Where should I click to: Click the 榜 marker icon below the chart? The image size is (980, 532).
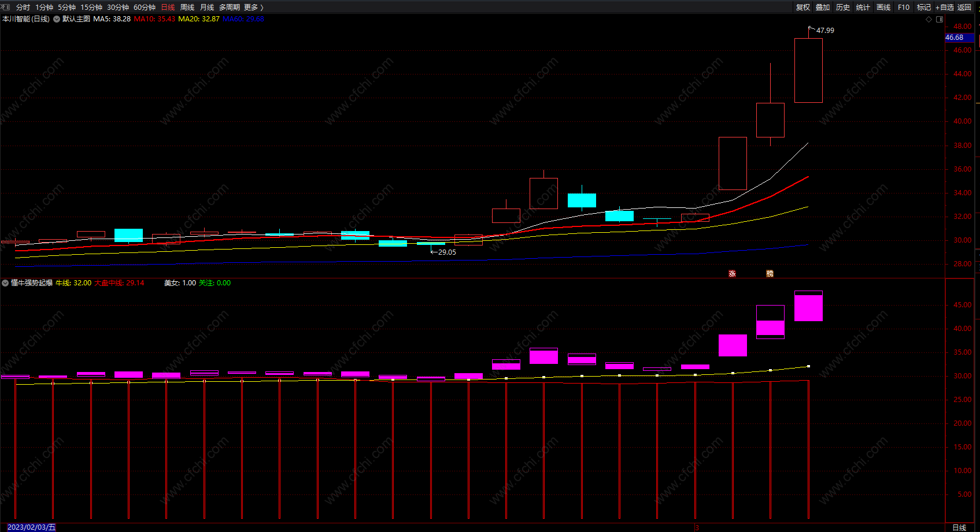coord(770,274)
